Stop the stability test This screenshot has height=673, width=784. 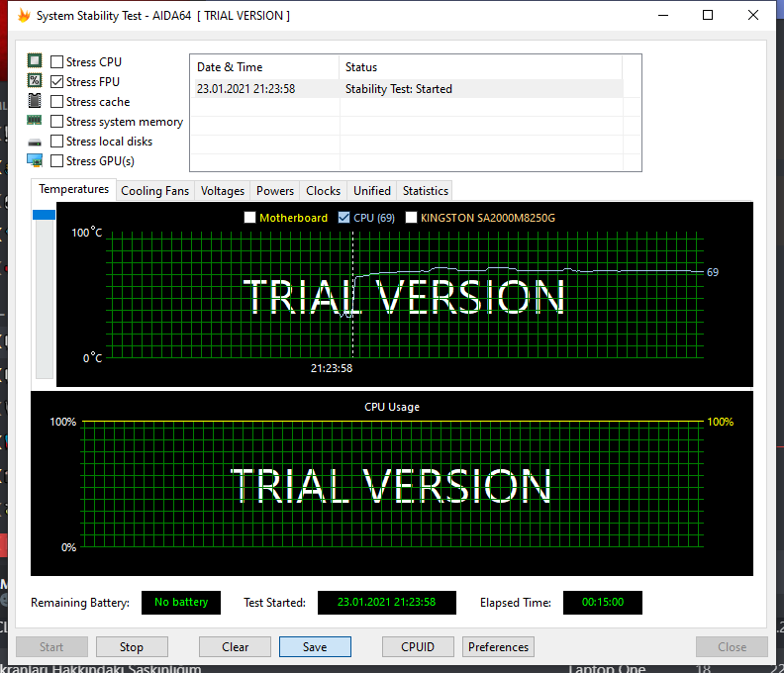tap(132, 647)
